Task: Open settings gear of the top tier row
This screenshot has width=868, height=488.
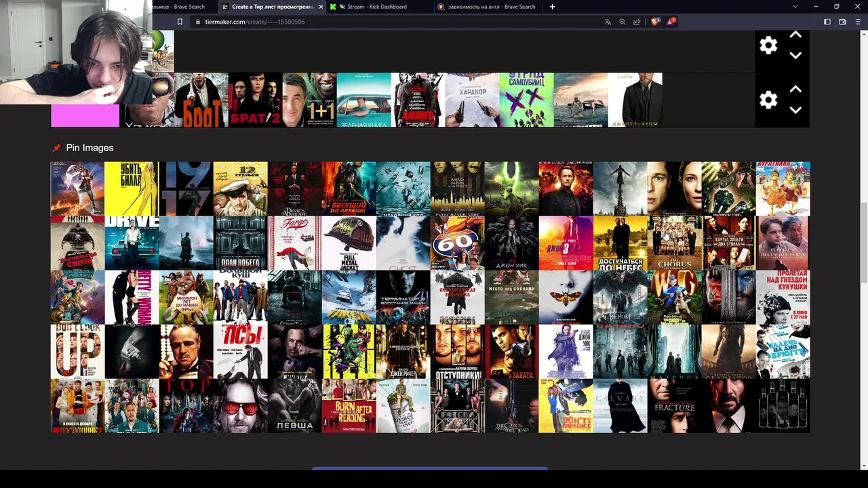Action: coord(768,45)
